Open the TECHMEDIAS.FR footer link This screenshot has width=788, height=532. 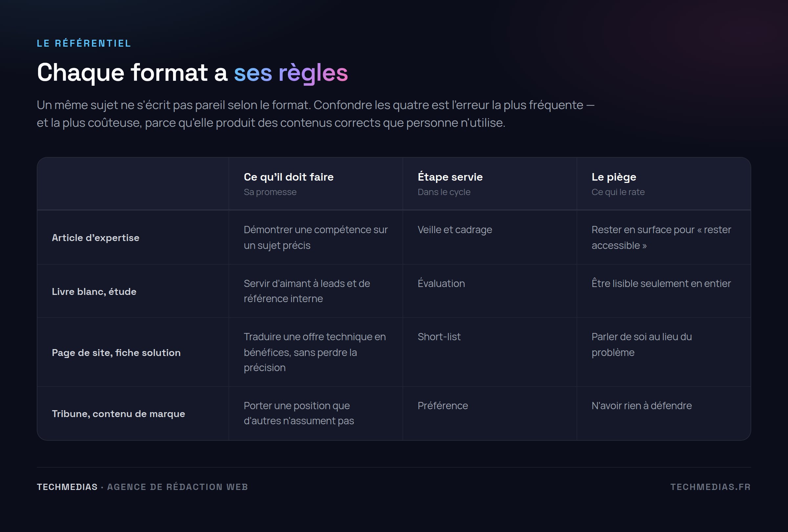(x=711, y=487)
